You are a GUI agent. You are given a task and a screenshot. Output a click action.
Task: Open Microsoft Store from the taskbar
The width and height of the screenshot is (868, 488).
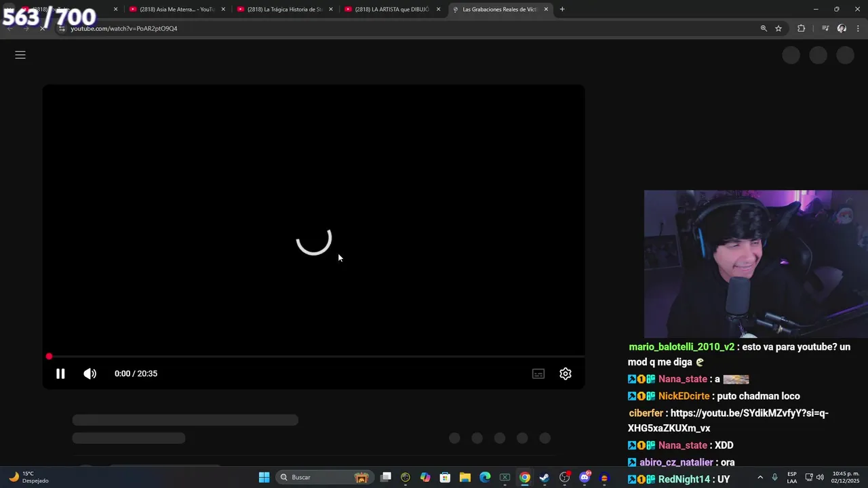[x=445, y=477]
